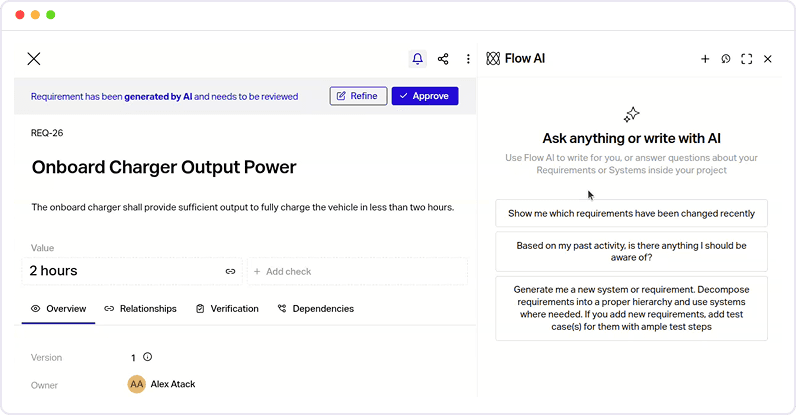Open the Verification tab
Screen dimensions: 796x415
click(227, 309)
